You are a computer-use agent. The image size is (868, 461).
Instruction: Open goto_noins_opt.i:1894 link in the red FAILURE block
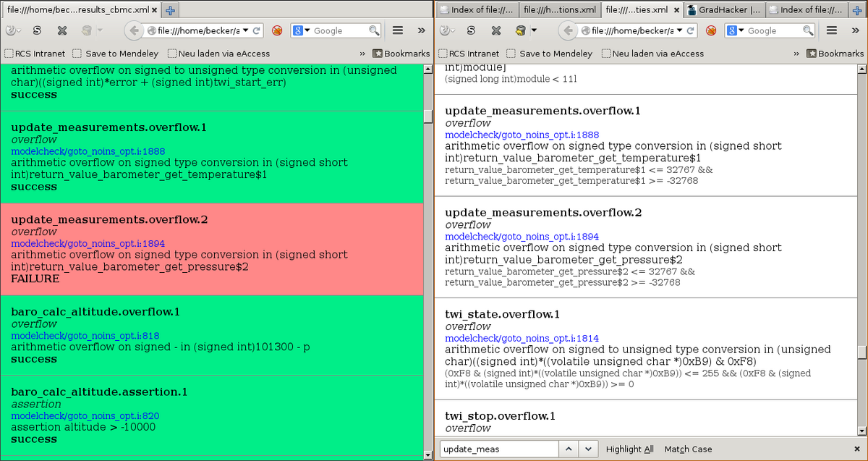point(88,244)
